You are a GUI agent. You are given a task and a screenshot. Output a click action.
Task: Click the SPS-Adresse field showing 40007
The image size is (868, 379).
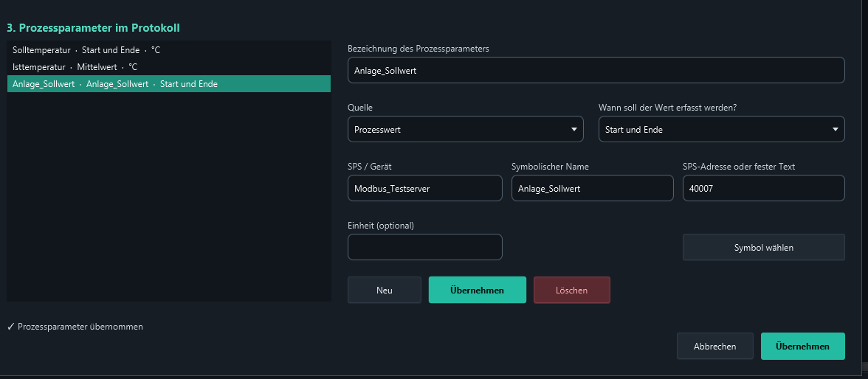click(763, 189)
